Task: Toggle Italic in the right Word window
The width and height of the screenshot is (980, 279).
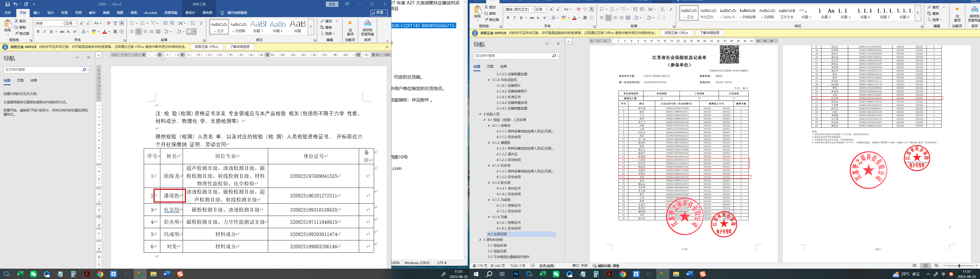Action: (514, 17)
